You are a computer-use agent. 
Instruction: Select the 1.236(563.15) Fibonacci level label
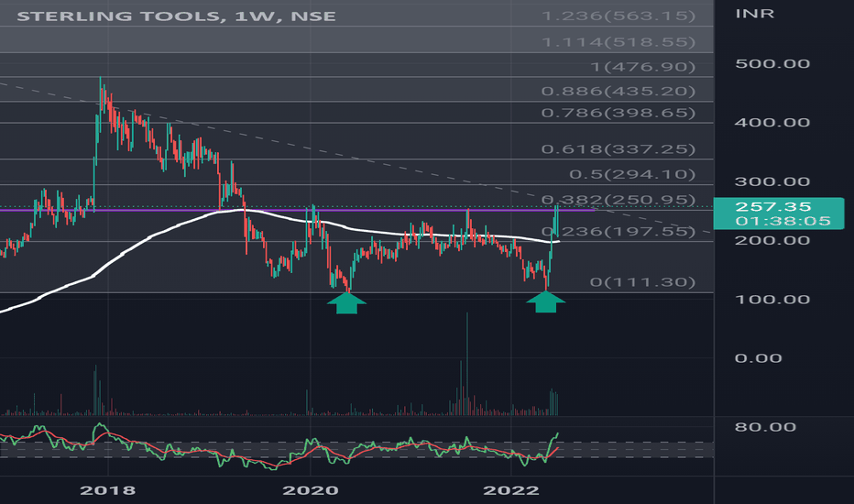click(619, 16)
